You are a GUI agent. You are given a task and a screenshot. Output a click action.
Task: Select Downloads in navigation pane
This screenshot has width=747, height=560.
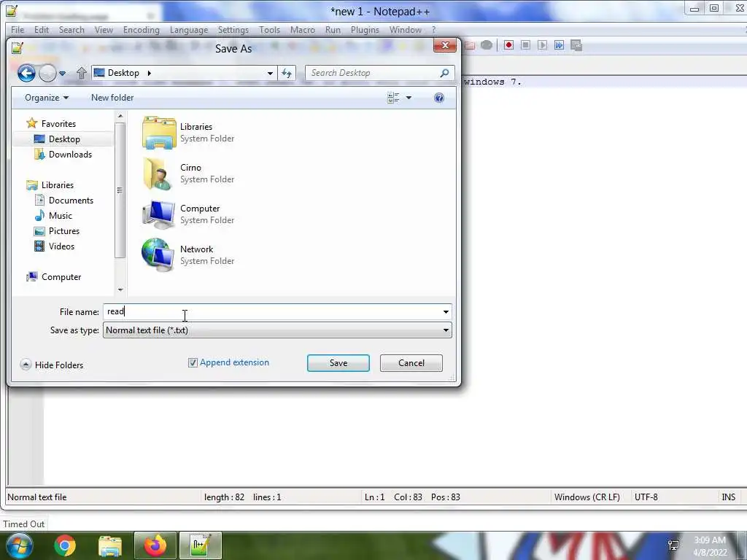point(63,155)
